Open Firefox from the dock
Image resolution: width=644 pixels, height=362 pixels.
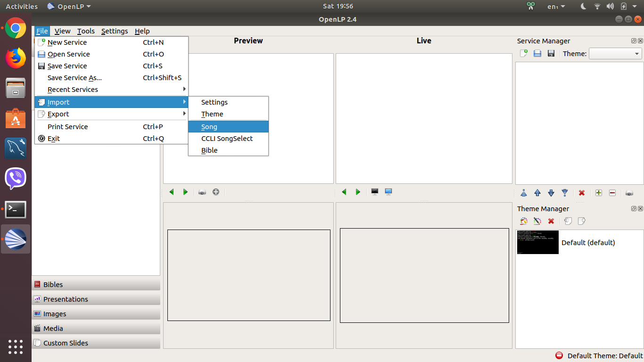click(x=16, y=58)
